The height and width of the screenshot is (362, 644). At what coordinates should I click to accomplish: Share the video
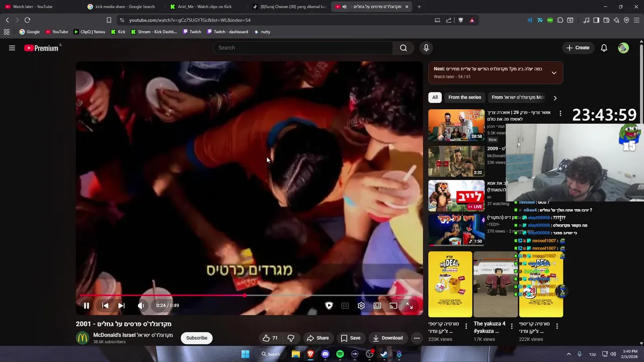(317, 338)
